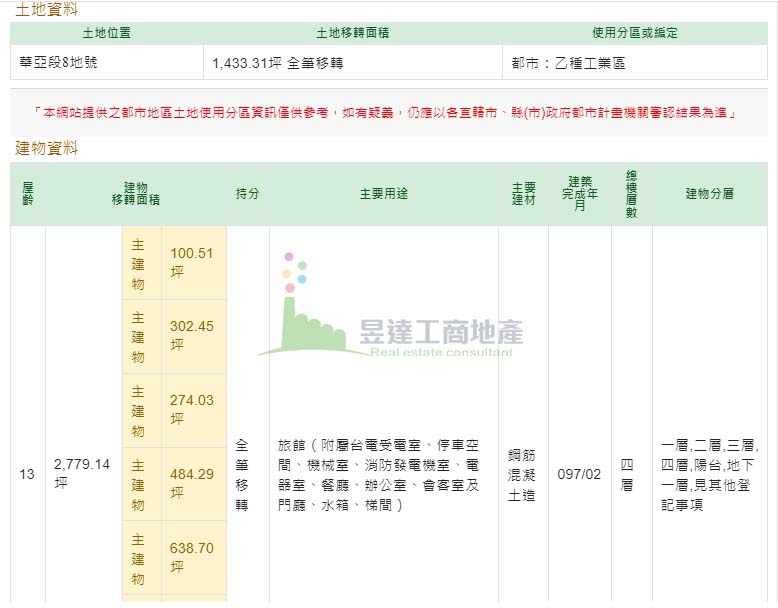Click the red zoning disclaimer notice
Image resolution: width=778 pixels, height=608 pixels.
tap(385, 113)
